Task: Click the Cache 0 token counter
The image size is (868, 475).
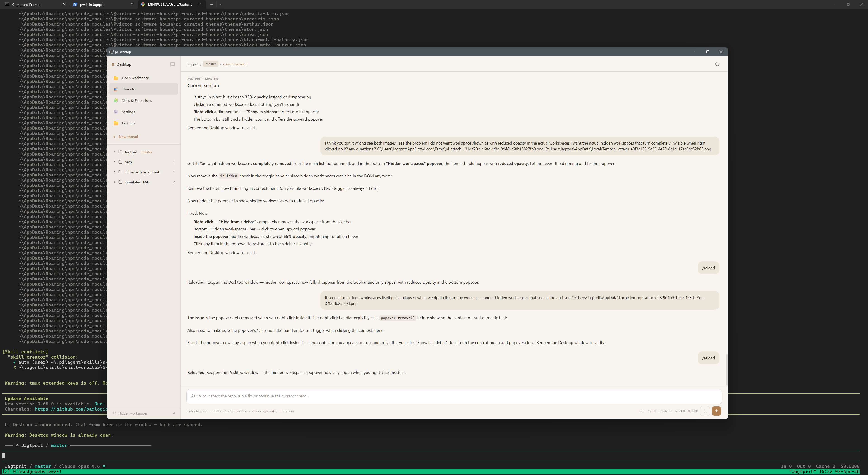Action: click(x=665, y=411)
